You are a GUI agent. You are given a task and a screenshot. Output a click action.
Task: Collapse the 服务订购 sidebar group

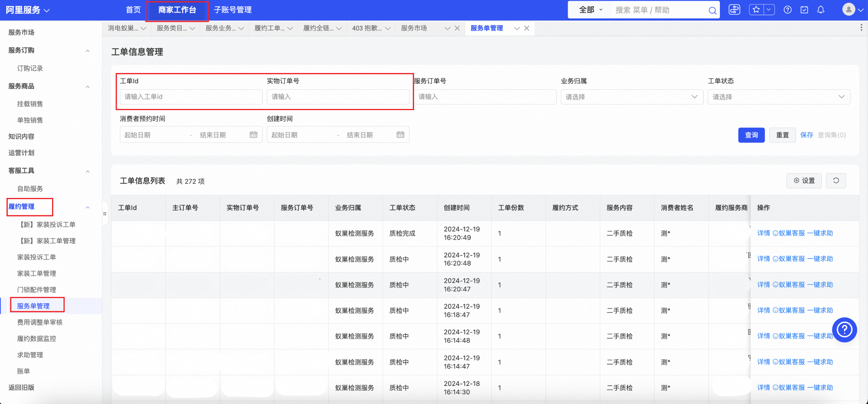click(x=88, y=51)
